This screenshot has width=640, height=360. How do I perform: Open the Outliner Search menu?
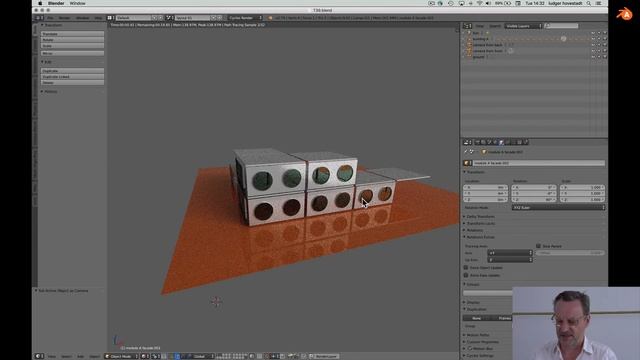click(x=495, y=26)
